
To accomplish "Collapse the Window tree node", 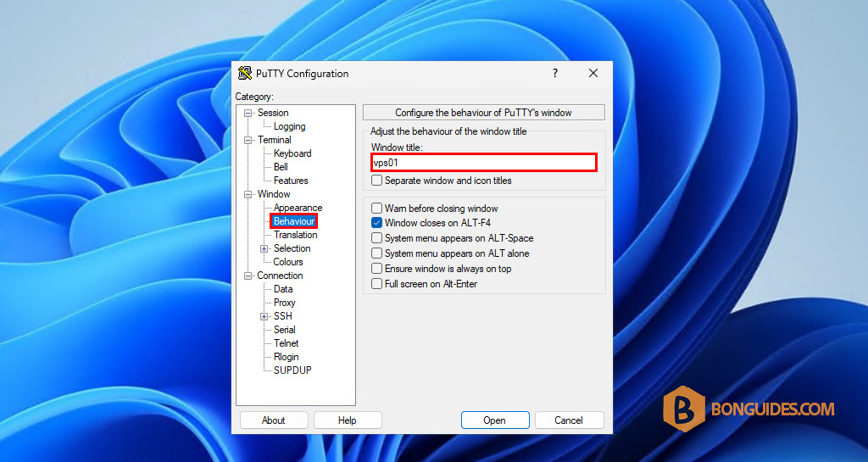I will [x=248, y=194].
